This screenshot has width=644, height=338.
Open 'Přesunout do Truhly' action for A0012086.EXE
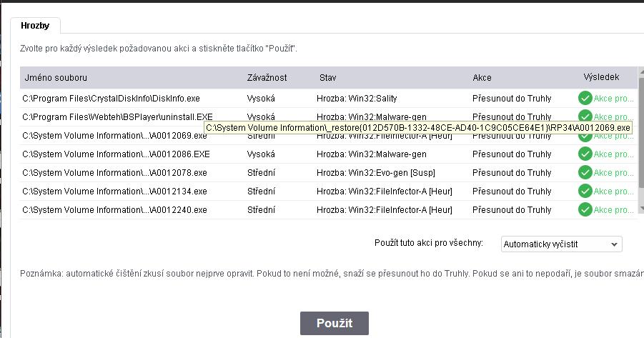pos(511,154)
